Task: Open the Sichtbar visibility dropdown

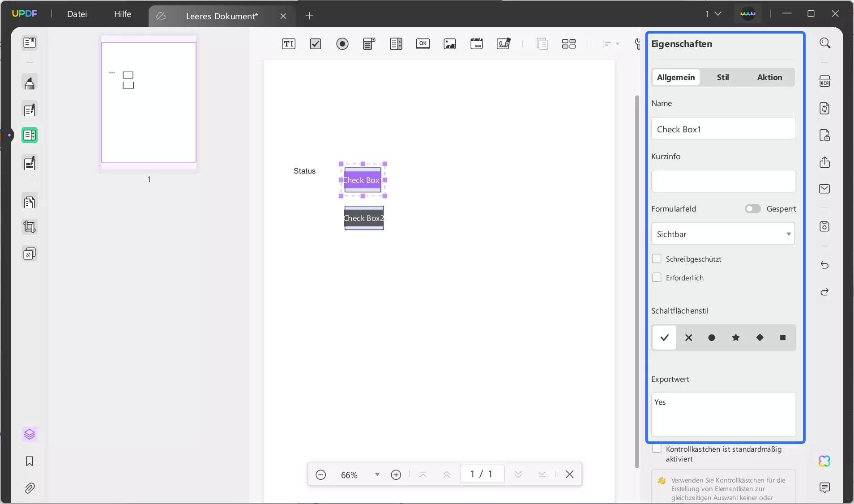Action: [723, 234]
